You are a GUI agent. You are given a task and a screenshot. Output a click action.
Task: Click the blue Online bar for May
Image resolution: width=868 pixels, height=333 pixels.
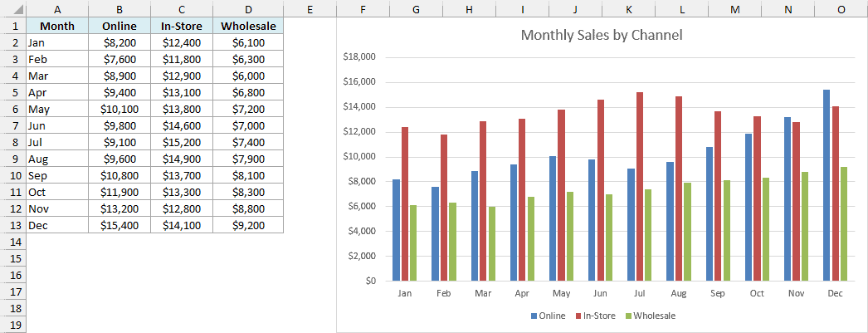pos(553,218)
